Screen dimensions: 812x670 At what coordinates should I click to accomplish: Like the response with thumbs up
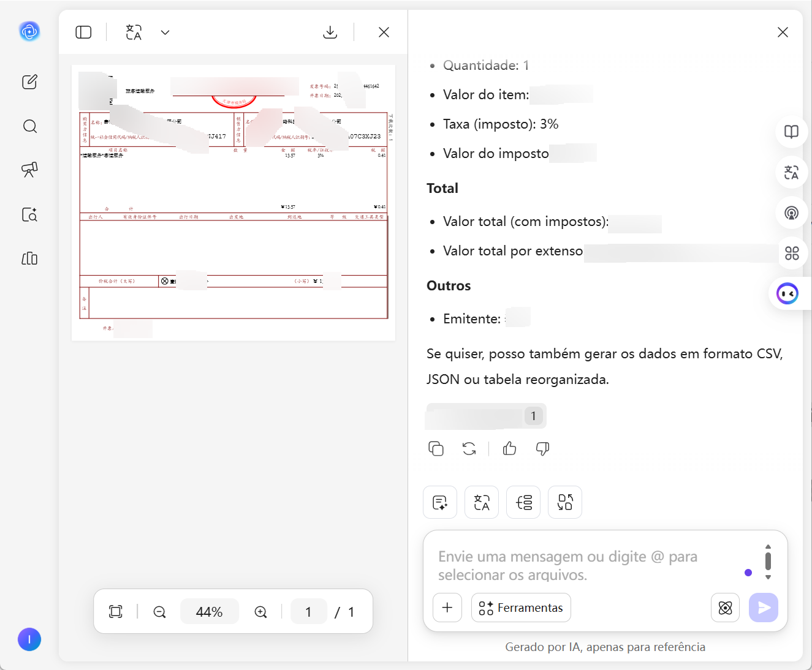coord(509,449)
